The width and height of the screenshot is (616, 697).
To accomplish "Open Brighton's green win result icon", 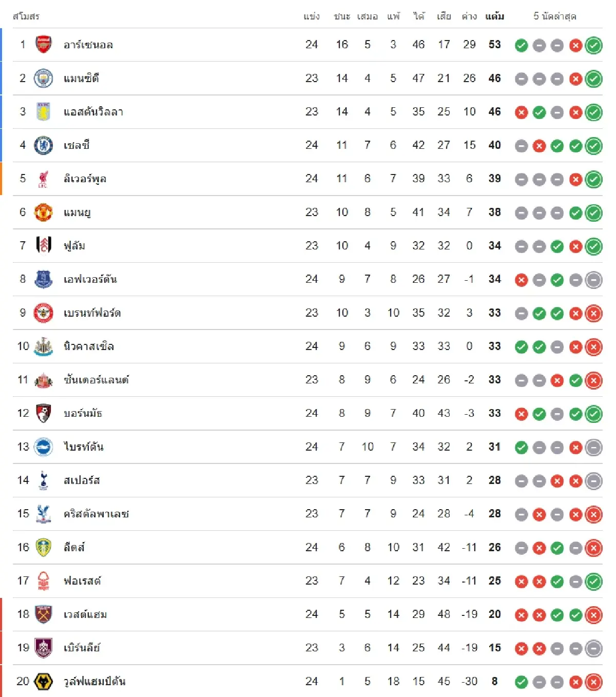I will [x=521, y=448].
